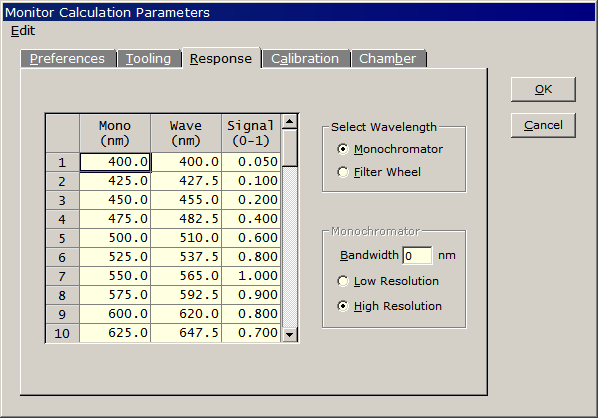Click row header 1
This screenshot has width=598, height=418.
[63, 162]
